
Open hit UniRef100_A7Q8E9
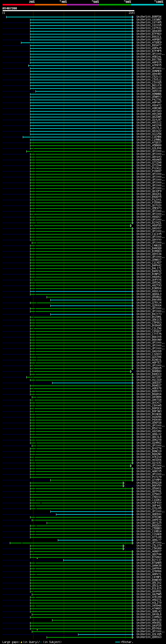(149, 43)
